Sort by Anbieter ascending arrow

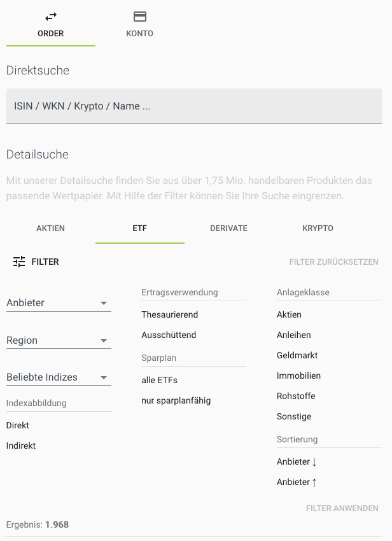(x=297, y=482)
